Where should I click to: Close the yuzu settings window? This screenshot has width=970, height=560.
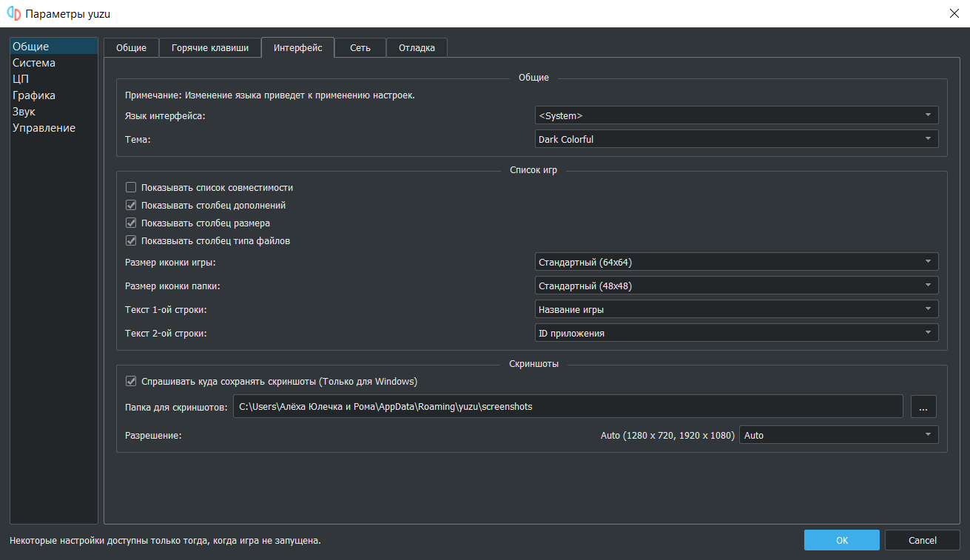click(953, 13)
